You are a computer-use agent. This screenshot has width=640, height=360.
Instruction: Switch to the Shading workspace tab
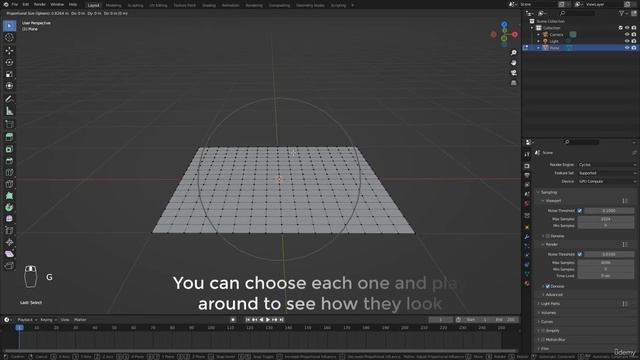point(209,5)
